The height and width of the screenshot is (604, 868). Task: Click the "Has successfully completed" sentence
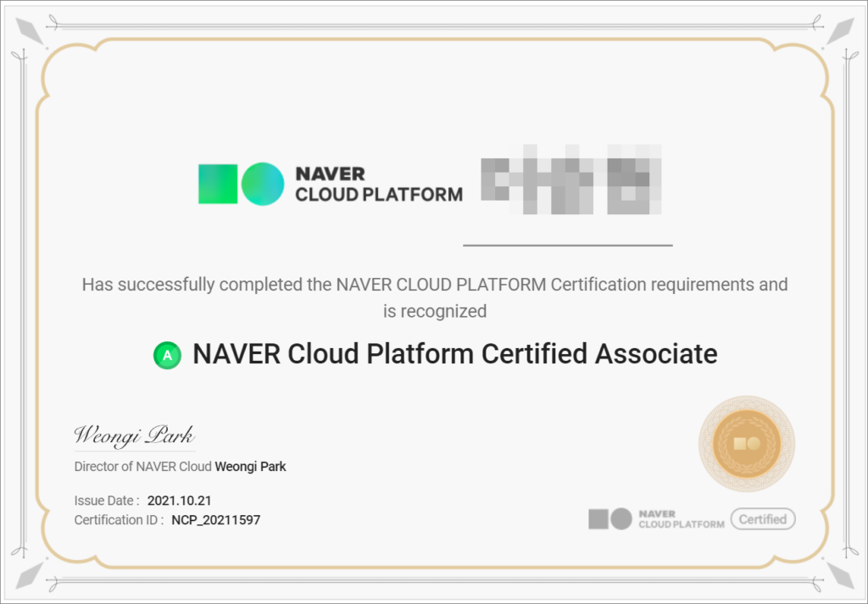click(434, 285)
